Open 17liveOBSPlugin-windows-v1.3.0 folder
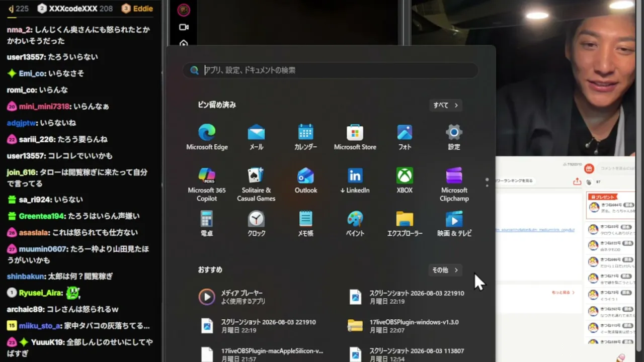This screenshot has height=362, width=644. click(404, 326)
